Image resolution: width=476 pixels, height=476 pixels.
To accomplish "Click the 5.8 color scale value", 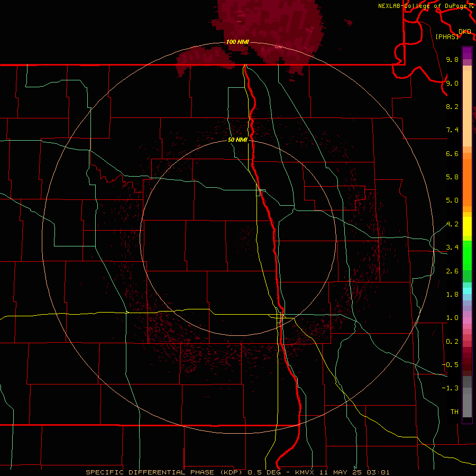I will point(452,177).
